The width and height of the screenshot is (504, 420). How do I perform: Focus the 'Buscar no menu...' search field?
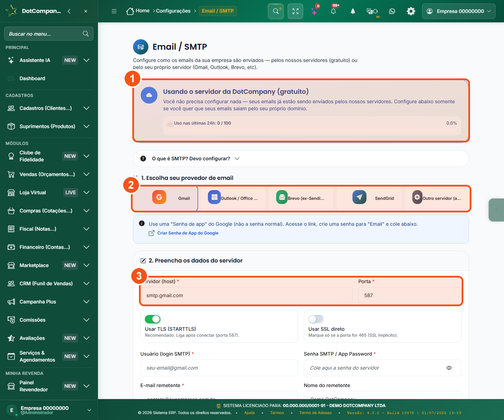point(49,34)
